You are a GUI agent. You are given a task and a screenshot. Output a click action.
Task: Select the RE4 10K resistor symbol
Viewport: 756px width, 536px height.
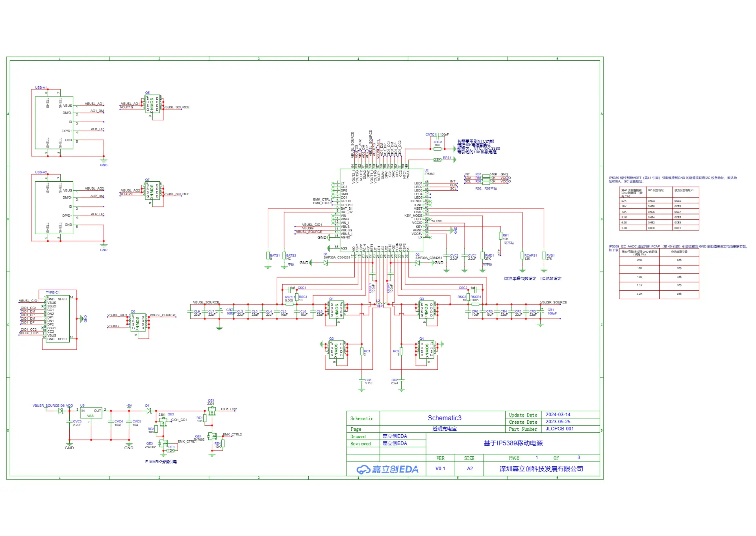tap(223, 443)
